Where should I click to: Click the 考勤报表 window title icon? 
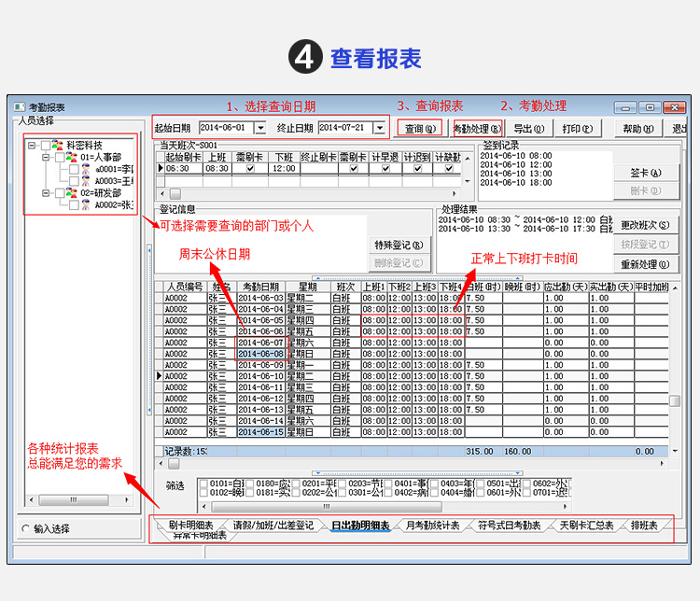(18, 107)
